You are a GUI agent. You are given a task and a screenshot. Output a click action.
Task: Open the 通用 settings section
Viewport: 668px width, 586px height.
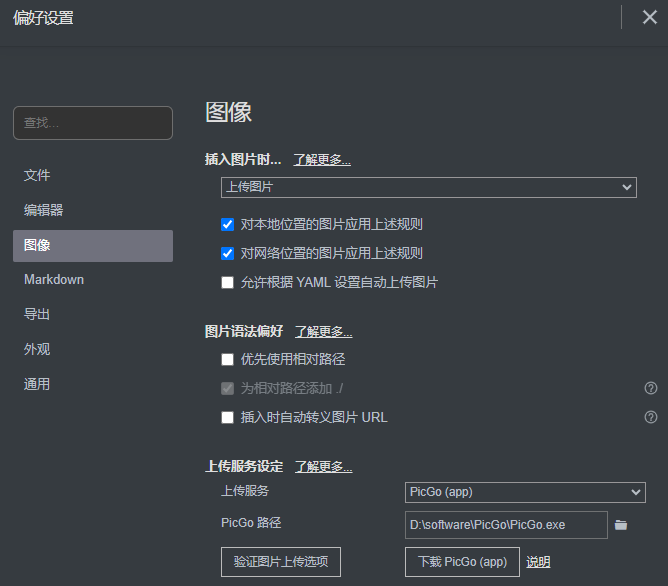point(93,385)
